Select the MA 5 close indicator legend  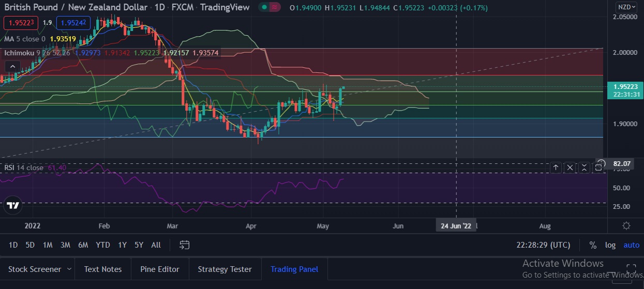[25, 39]
